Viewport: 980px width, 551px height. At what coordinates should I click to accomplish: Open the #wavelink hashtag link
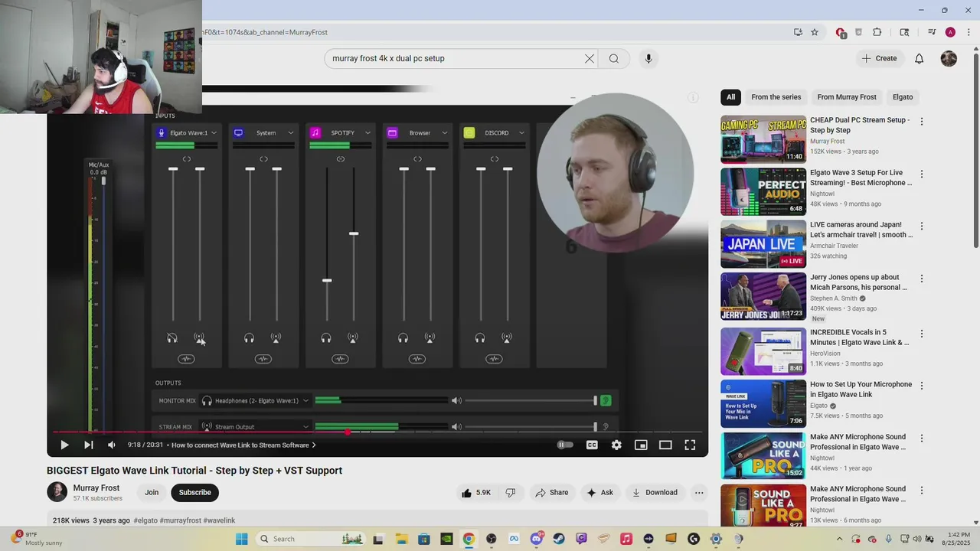tap(220, 520)
